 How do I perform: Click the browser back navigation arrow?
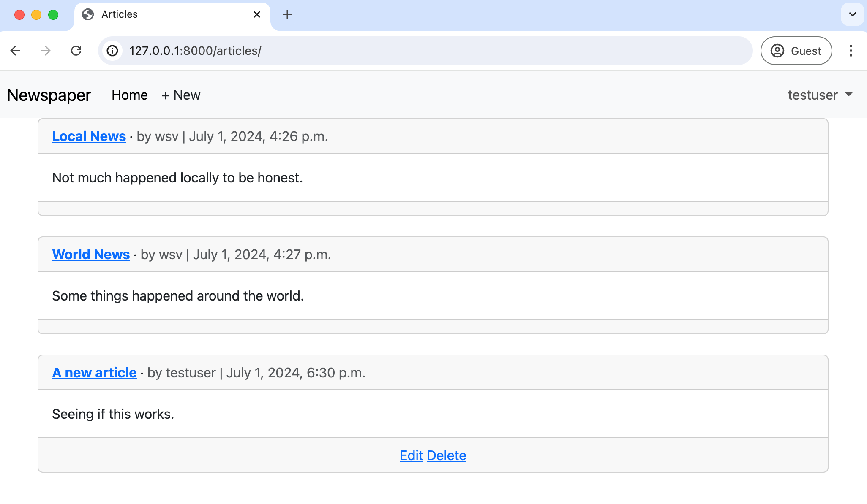(16, 51)
